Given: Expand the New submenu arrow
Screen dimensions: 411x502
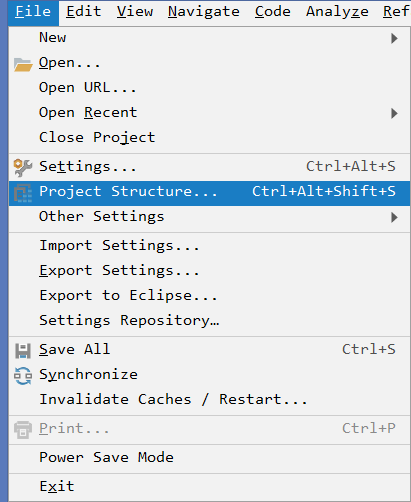Looking at the screenshot, I should 394,38.
